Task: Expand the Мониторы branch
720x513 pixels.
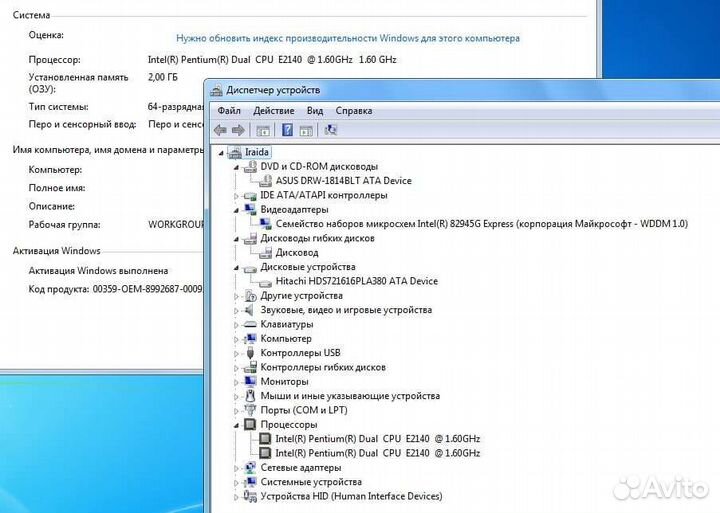Action: 236,382
